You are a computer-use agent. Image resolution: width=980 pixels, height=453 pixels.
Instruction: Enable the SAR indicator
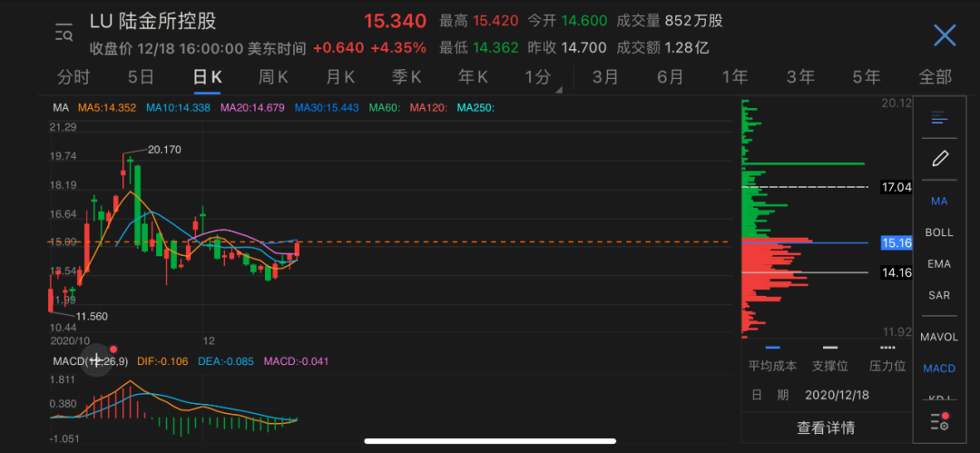click(x=939, y=295)
